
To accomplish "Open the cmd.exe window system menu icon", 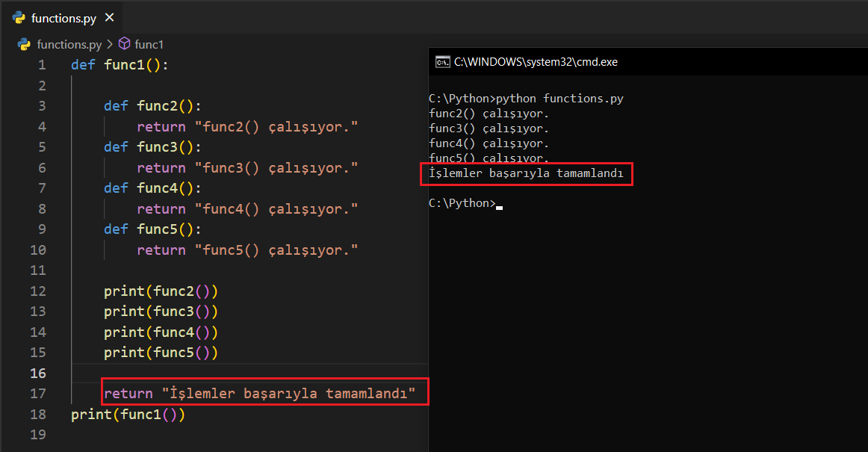I will pos(442,62).
